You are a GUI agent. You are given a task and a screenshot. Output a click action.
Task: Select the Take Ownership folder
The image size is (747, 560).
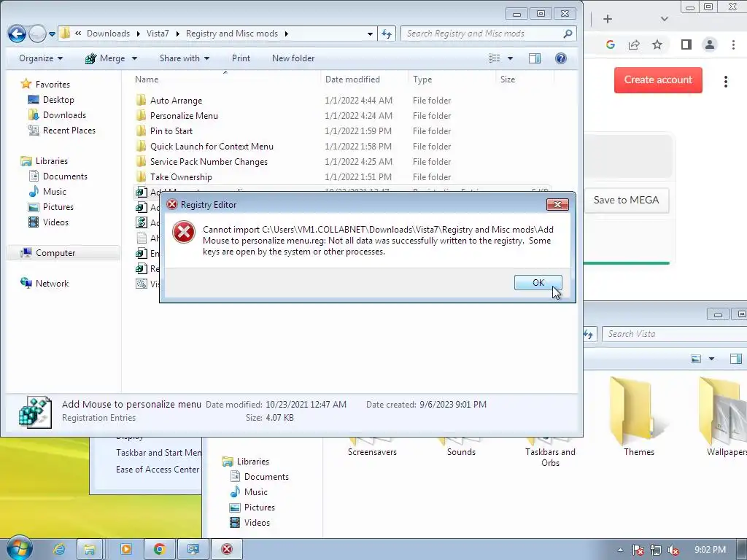tap(181, 176)
